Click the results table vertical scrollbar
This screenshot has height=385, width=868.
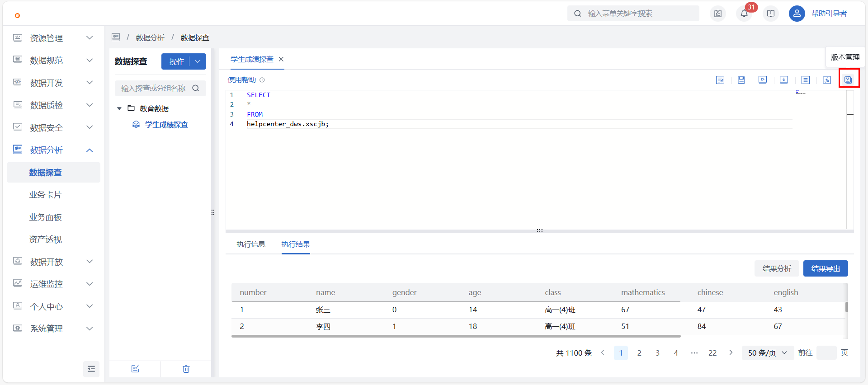pos(847,307)
